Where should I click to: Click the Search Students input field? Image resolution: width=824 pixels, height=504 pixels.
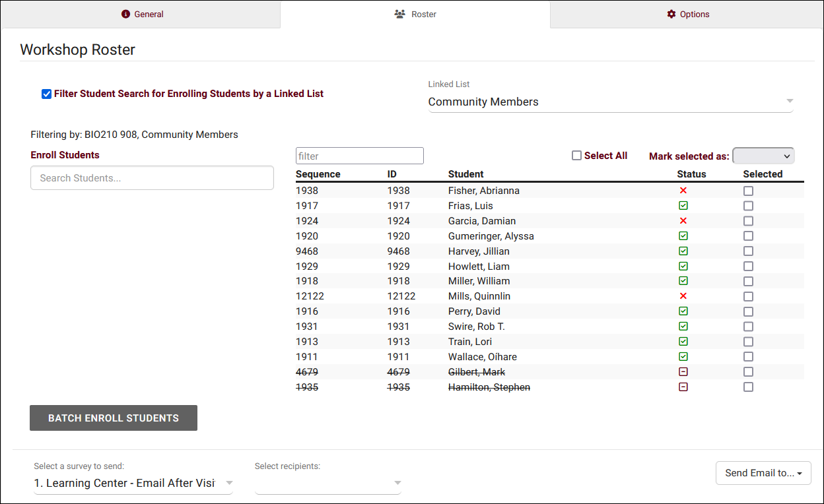coord(152,178)
